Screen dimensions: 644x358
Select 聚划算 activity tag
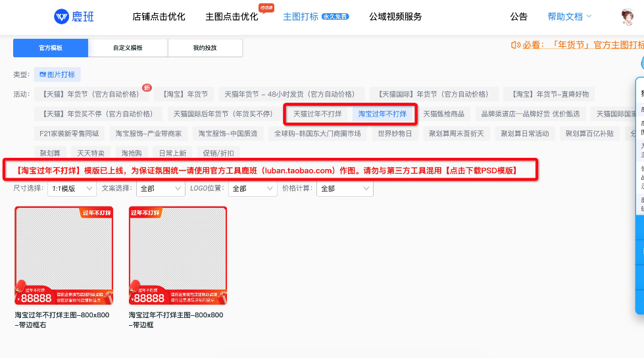tap(50, 153)
